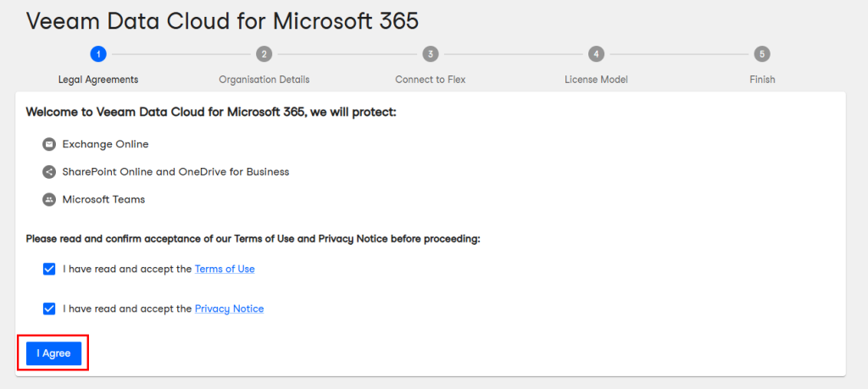Viewport: 868px width, 389px height.
Task: Go to Legal Agreements step label
Action: click(98, 80)
